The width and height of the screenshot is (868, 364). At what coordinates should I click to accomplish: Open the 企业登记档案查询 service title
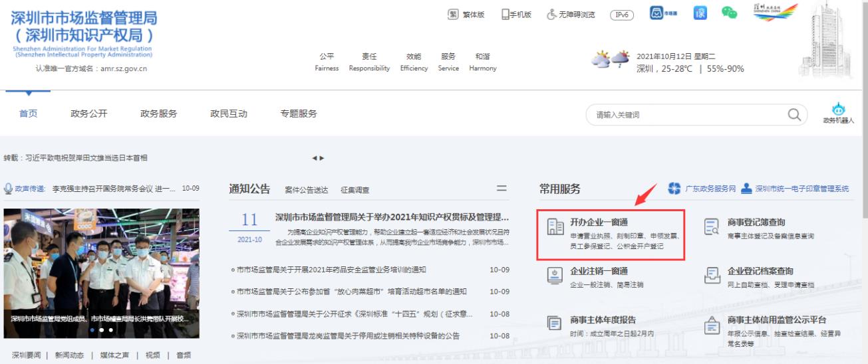pyautogui.click(x=762, y=270)
